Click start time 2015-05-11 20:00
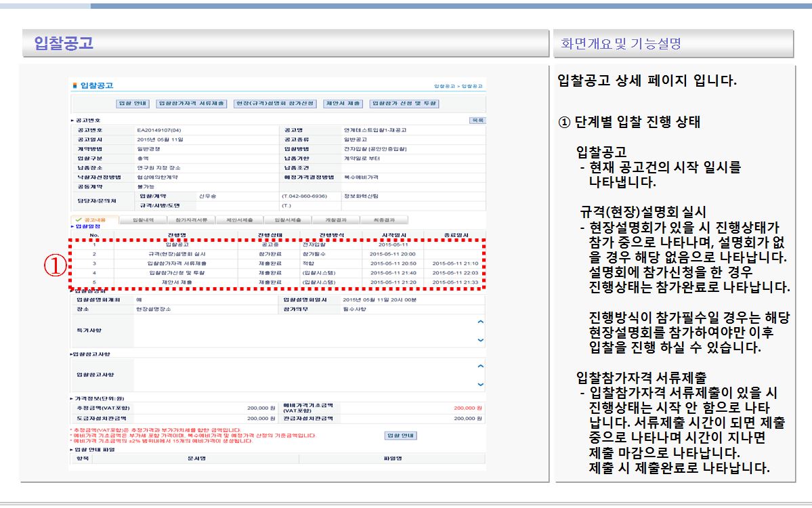 (393, 254)
